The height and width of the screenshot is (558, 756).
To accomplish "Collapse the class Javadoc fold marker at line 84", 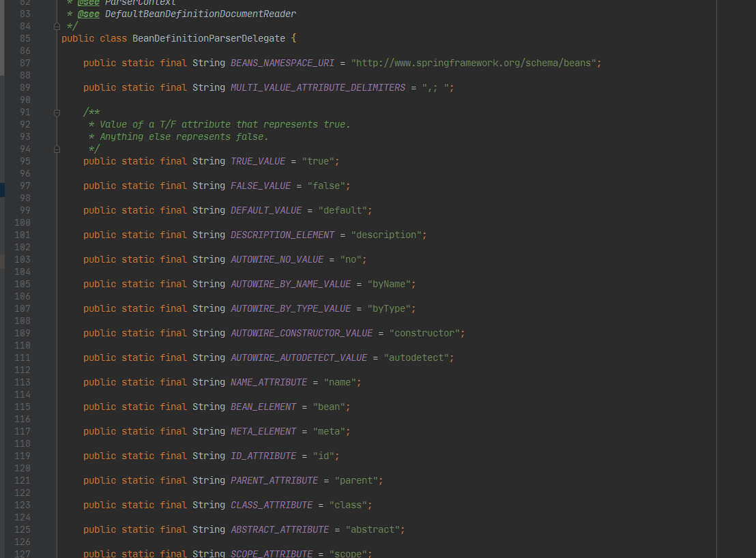I will point(57,27).
